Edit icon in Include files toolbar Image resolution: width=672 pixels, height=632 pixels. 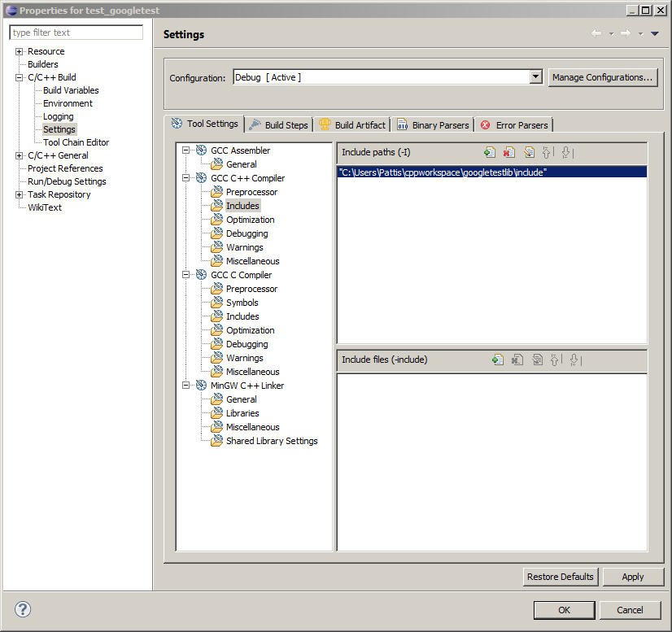tap(537, 360)
